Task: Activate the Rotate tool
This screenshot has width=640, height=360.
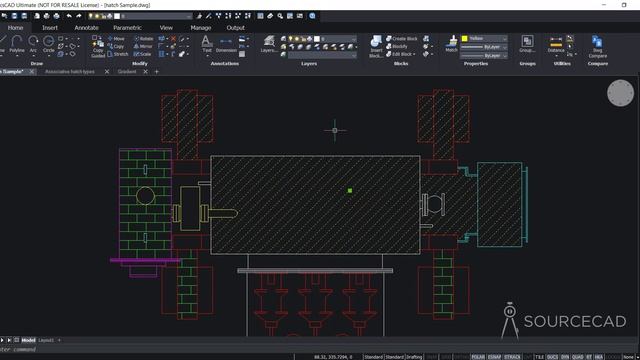Action: pos(143,38)
